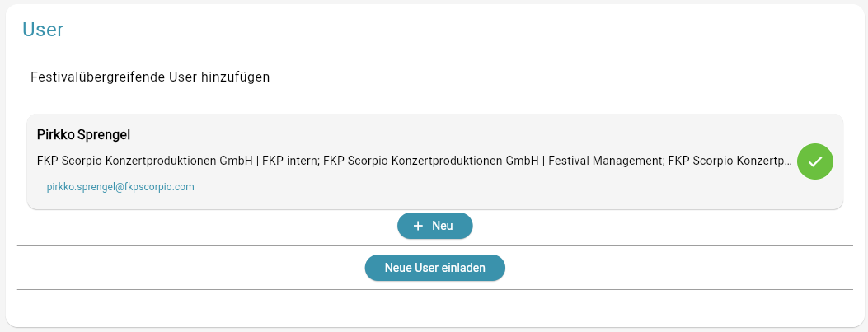The height and width of the screenshot is (332, 868).
Task: Click the Festivalübergreifende User hinzufügen label
Action: pos(150,77)
